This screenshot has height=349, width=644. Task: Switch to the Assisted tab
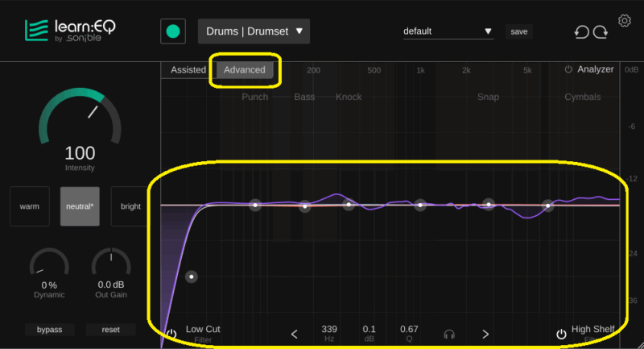pyautogui.click(x=188, y=70)
